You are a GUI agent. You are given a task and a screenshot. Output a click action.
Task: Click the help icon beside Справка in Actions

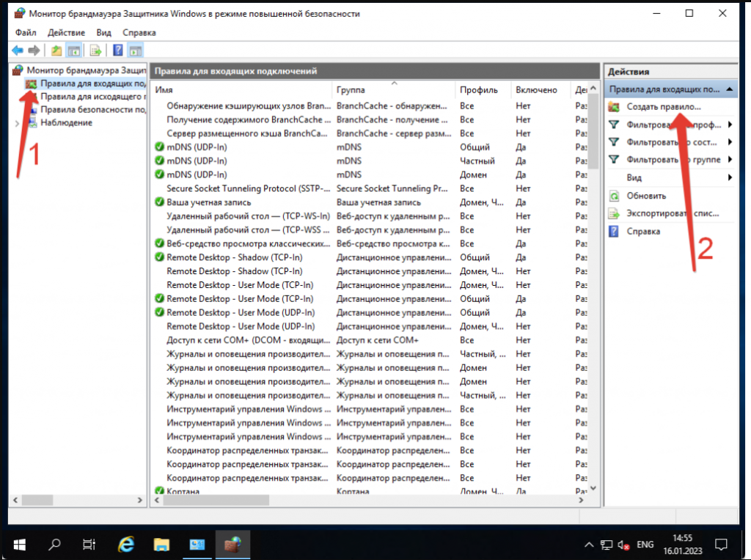tap(614, 231)
